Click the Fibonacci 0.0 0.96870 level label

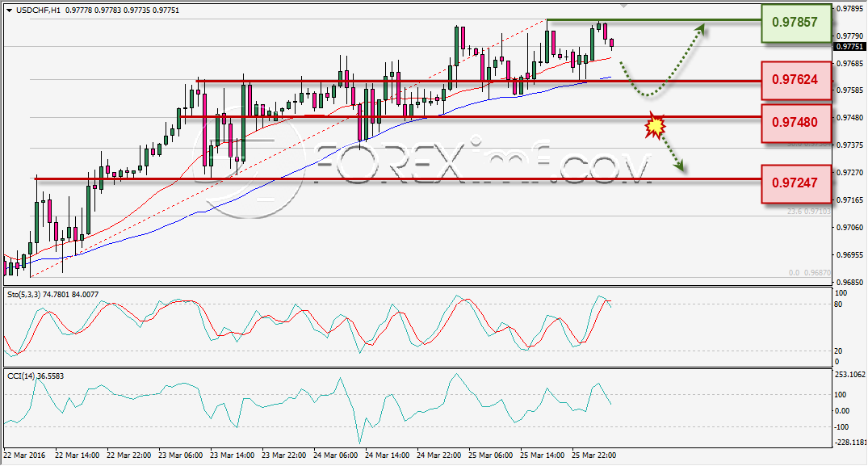click(810, 273)
